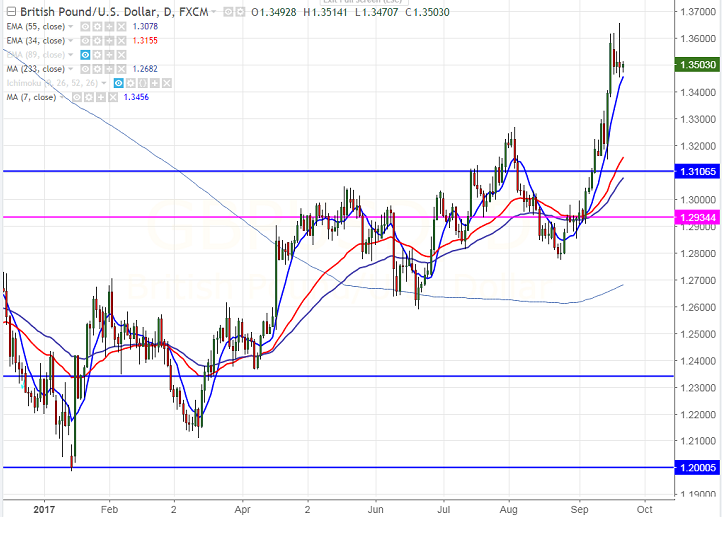Open format settings for GBP/USD series
Image resolution: width=725 pixels, height=543 pixels.
click(240, 12)
